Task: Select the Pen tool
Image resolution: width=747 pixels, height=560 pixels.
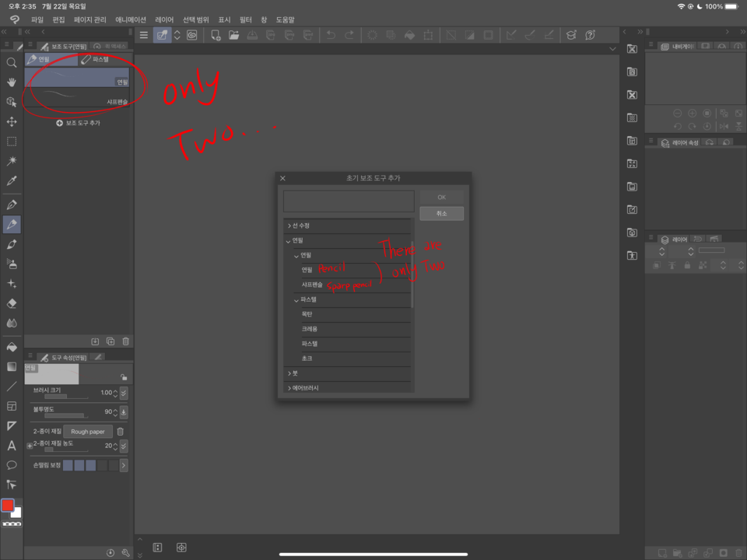Action: [11, 204]
